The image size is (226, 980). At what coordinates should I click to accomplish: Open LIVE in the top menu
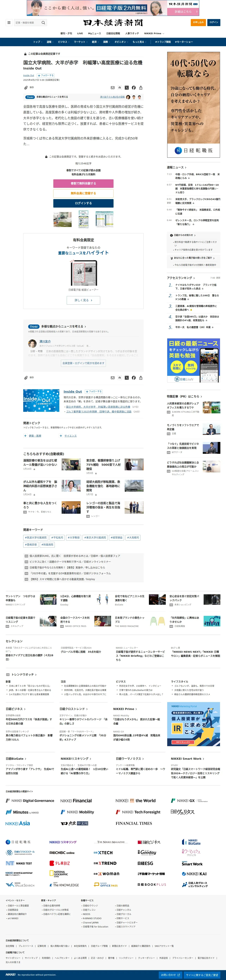[80, 34]
